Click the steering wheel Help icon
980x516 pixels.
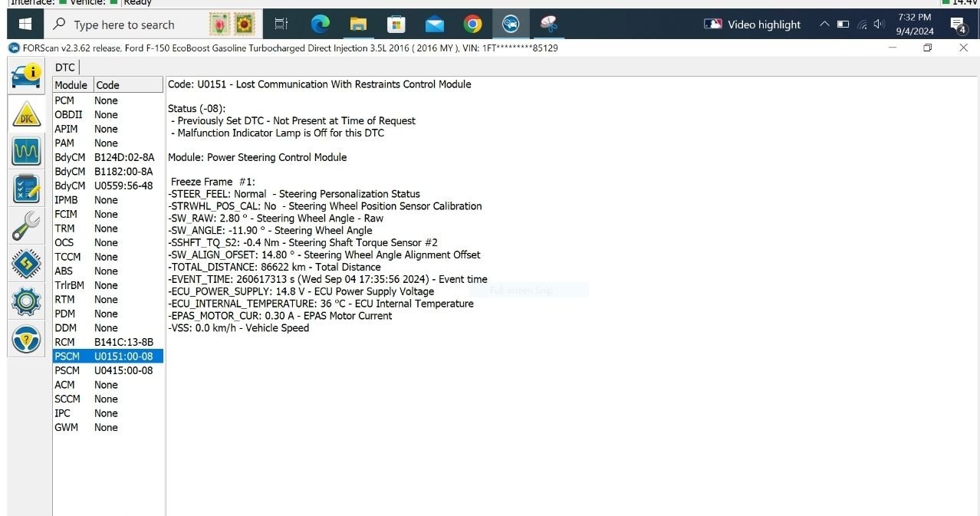tap(25, 339)
